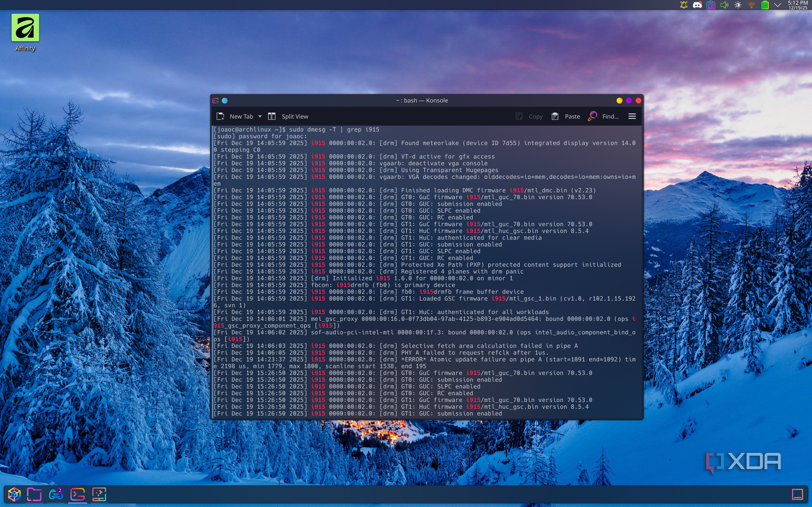This screenshot has height=507, width=812.
Task: Click the 'GT1: Loaded GSC firmware' line
Action: pyautogui.click(x=425, y=302)
